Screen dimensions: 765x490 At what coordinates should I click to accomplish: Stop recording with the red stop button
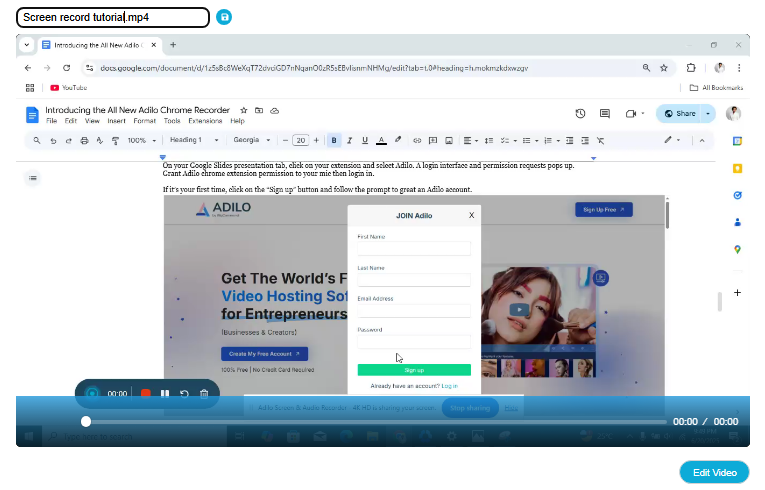click(145, 393)
